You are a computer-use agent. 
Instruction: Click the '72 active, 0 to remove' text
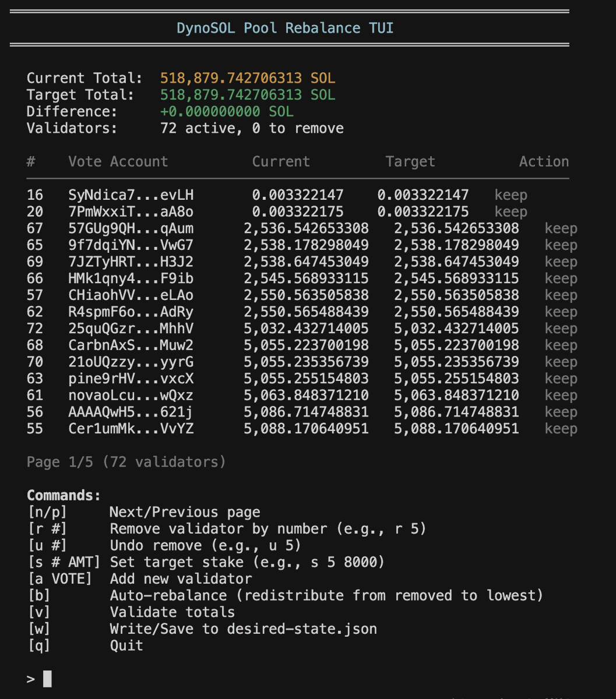tap(252, 128)
